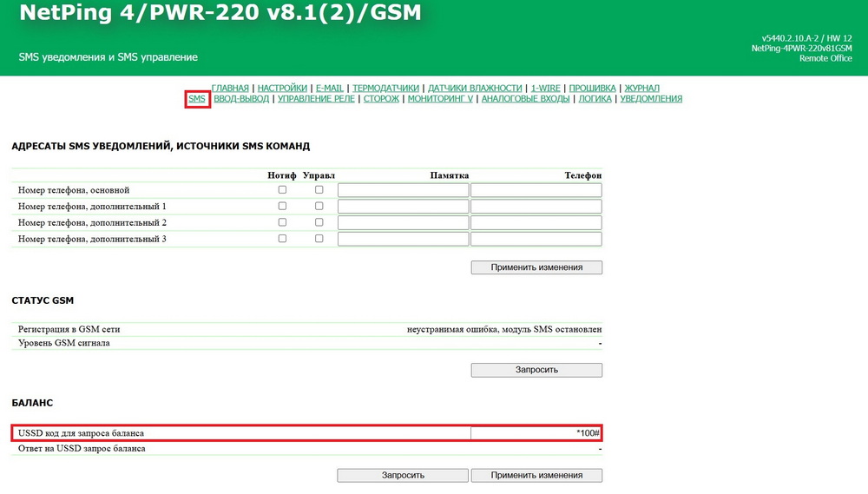The width and height of the screenshot is (868, 494).
Task: Select the SMS menu link
Action: pos(197,99)
